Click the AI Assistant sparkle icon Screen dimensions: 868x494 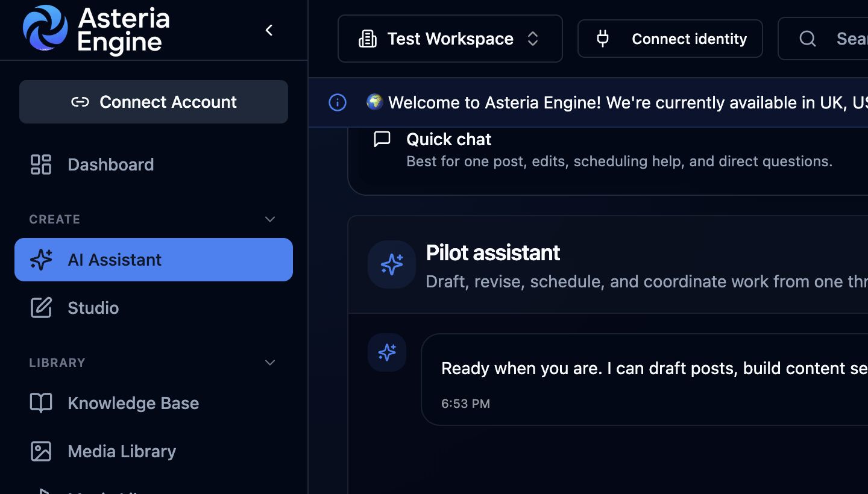pyautogui.click(x=41, y=260)
